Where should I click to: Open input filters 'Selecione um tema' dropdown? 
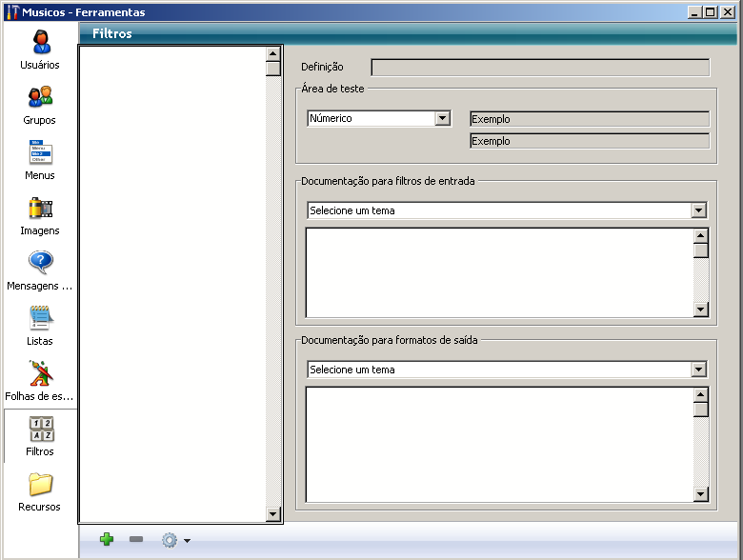click(x=698, y=210)
